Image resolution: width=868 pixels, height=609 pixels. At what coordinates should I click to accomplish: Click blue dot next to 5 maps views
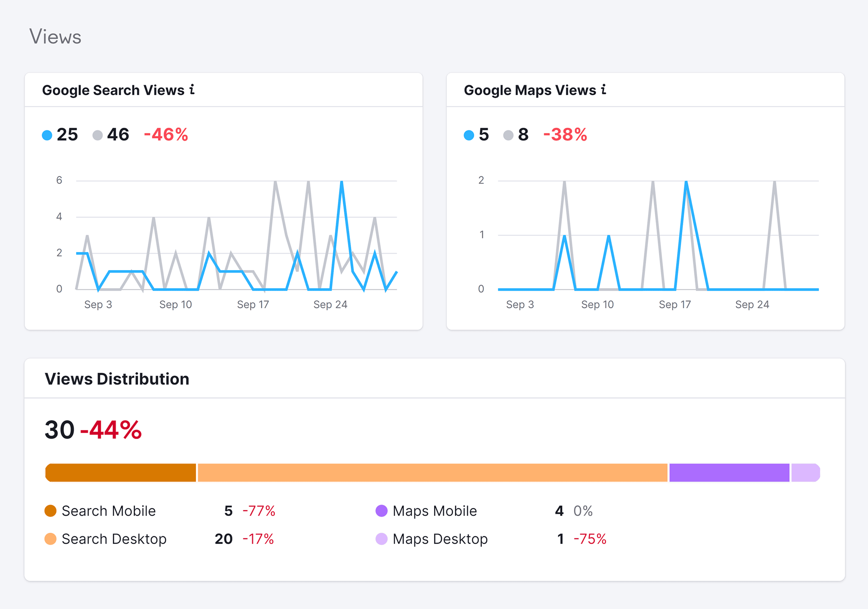pos(469,135)
